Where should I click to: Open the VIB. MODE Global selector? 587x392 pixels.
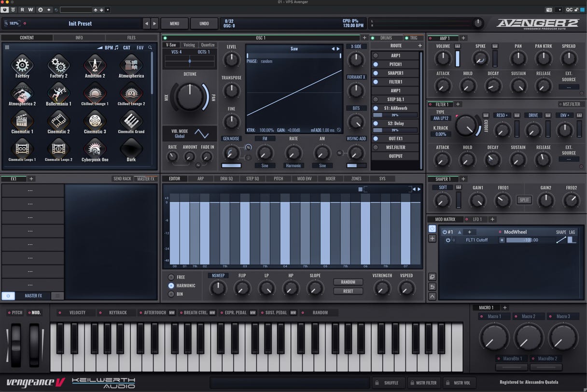tap(180, 136)
